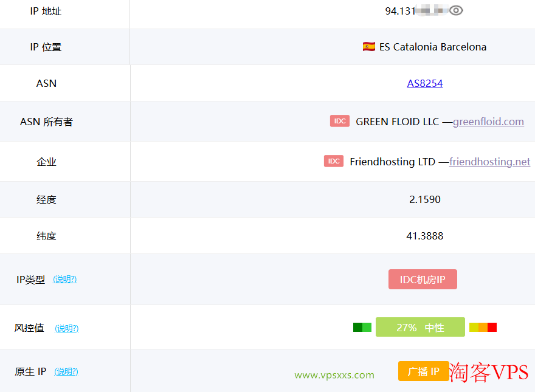Click the www.vpsxxs.com watermark text
This screenshot has height=392, width=535.
(x=334, y=375)
